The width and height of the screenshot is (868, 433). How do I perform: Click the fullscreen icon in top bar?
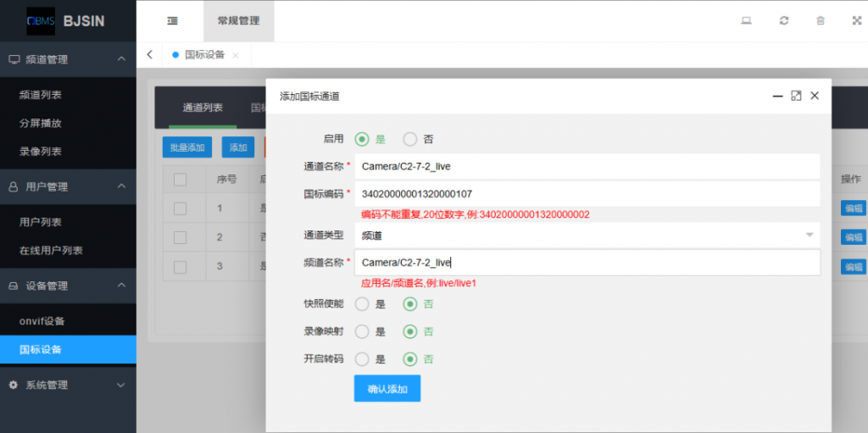pos(856,21)
